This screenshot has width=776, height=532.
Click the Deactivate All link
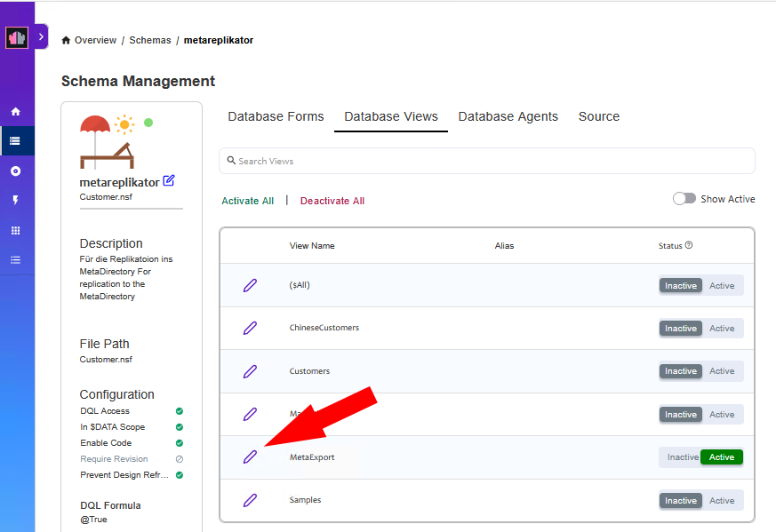pos(332,201)
